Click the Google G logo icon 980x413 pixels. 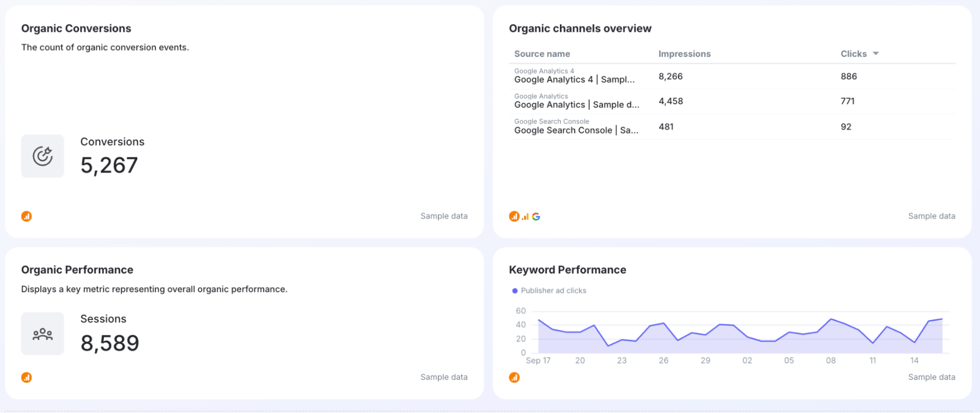[536, 217]
